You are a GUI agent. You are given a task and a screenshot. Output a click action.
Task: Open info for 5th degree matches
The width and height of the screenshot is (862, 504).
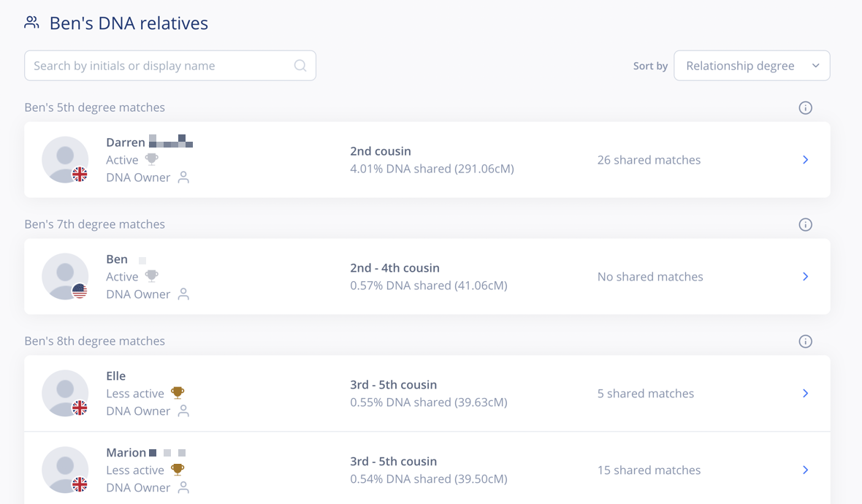point(805,108)
